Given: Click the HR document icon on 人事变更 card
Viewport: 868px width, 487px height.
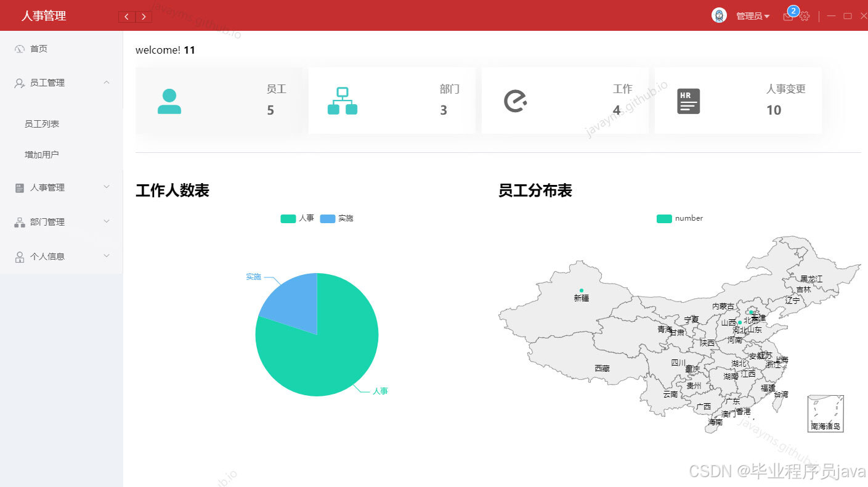Looking at the screenshot, I should [x=689, y=101].
